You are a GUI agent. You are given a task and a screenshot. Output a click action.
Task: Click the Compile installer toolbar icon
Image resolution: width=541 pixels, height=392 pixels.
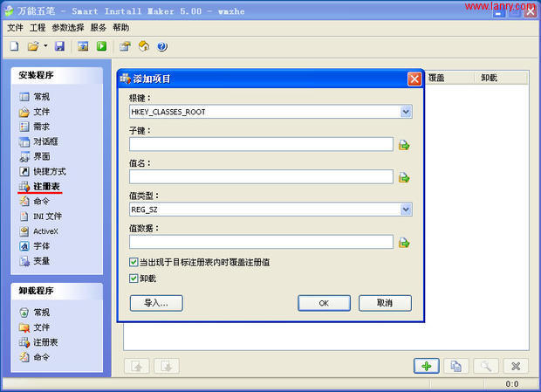(x=83, y=46)
